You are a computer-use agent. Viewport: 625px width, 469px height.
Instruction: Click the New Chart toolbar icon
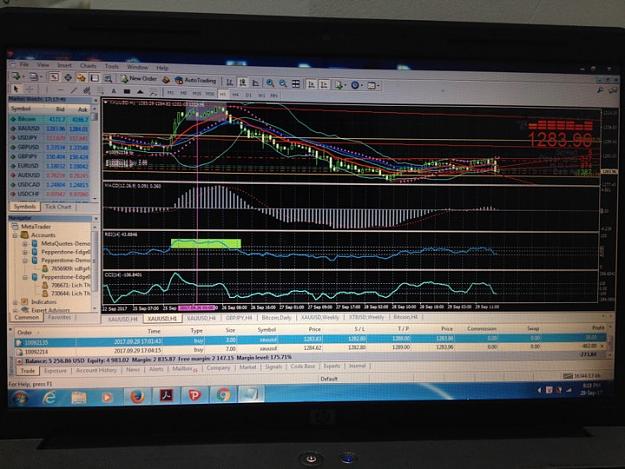[17, 76]
